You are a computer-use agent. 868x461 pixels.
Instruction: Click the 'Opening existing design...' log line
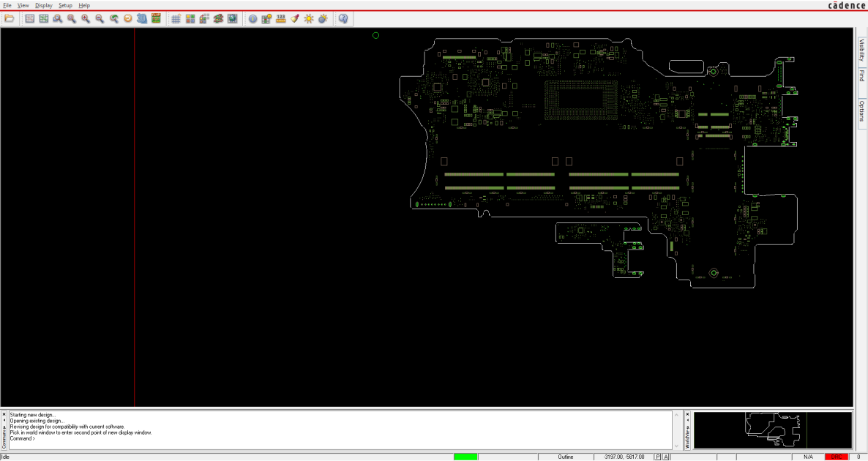pyautogui.click(x=37, y=421)
